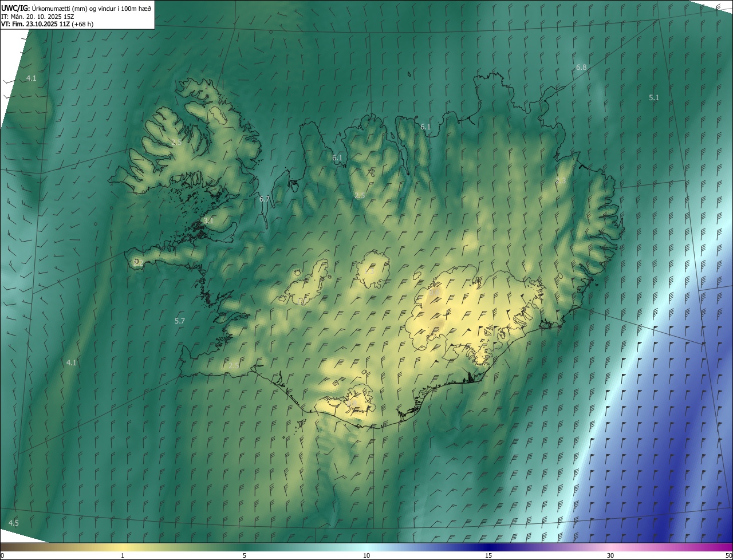Click the 5.1 value label on the map
The image size is (733, 560).
654,98
